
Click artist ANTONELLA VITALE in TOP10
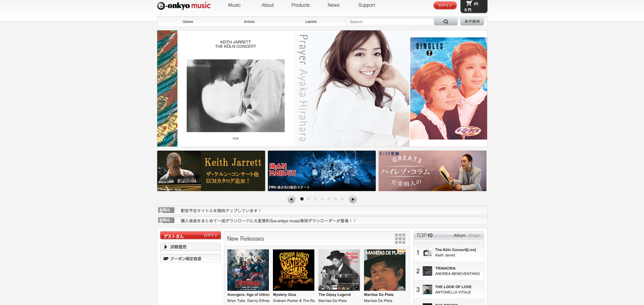(453, 292)
